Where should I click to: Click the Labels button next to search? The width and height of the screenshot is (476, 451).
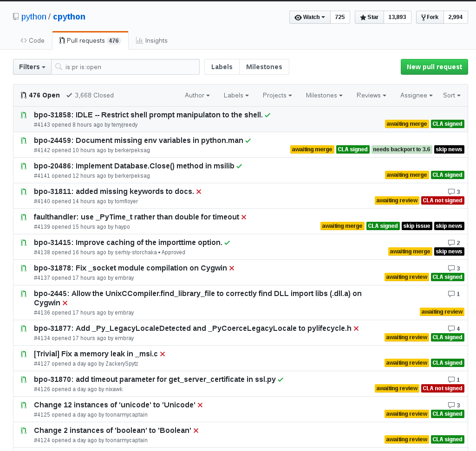tap(222, 67)
